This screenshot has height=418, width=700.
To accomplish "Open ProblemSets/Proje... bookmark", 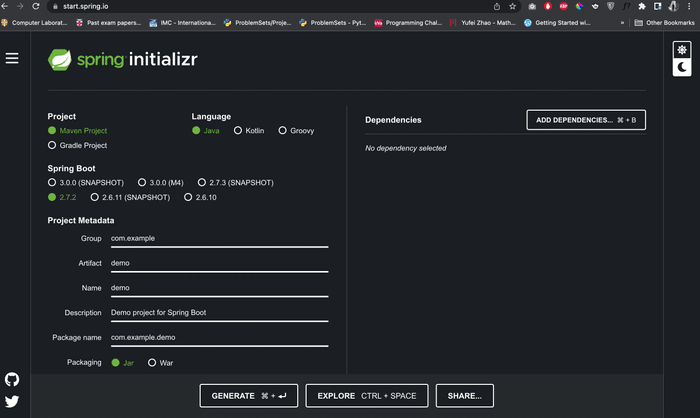I will coord(258,22).
